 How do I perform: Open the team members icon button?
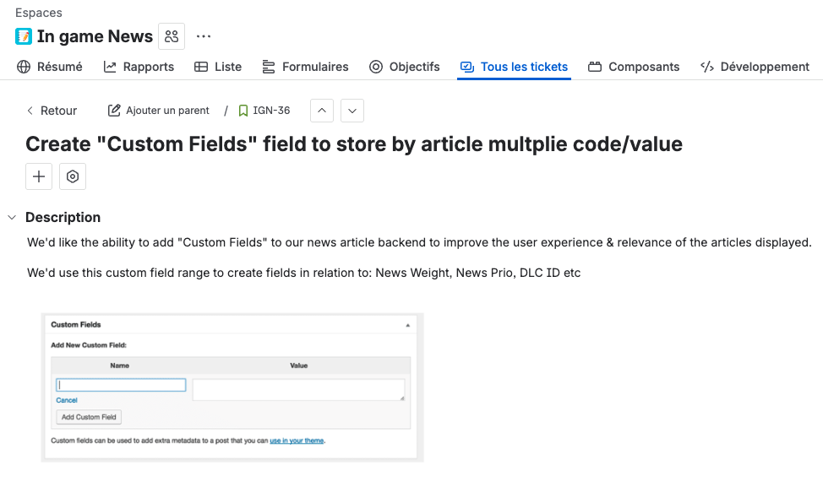click(x=172, y=36)
